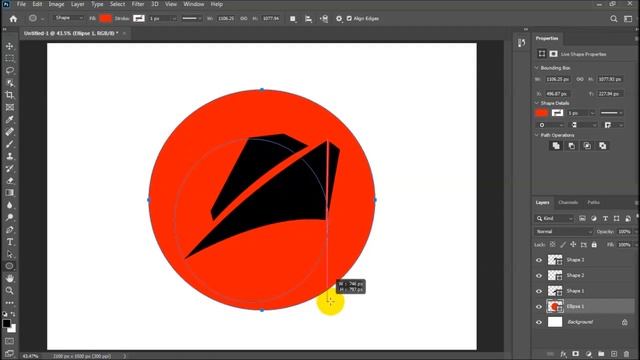Select the Ellipse shape tool
640x360 pixels.
coord(9,266)
